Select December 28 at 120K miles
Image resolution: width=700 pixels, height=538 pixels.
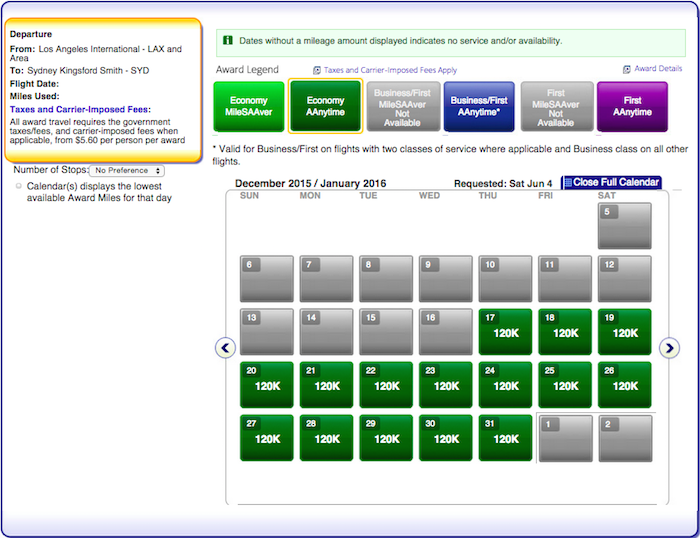(x=326, y=438)
